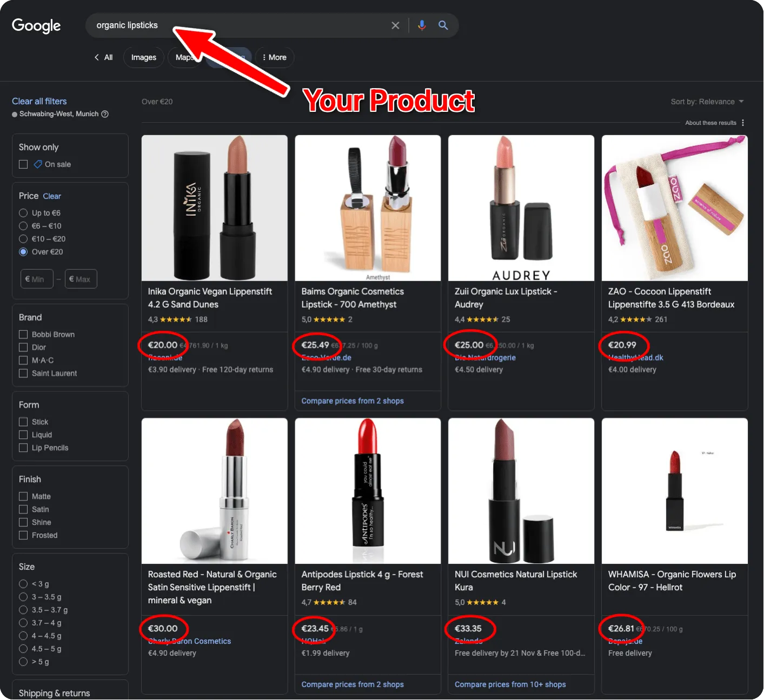Image resolution: width=764 pixels, height=700 pixels.
Task: Click Clear all filters link
Action: point(39,101)
